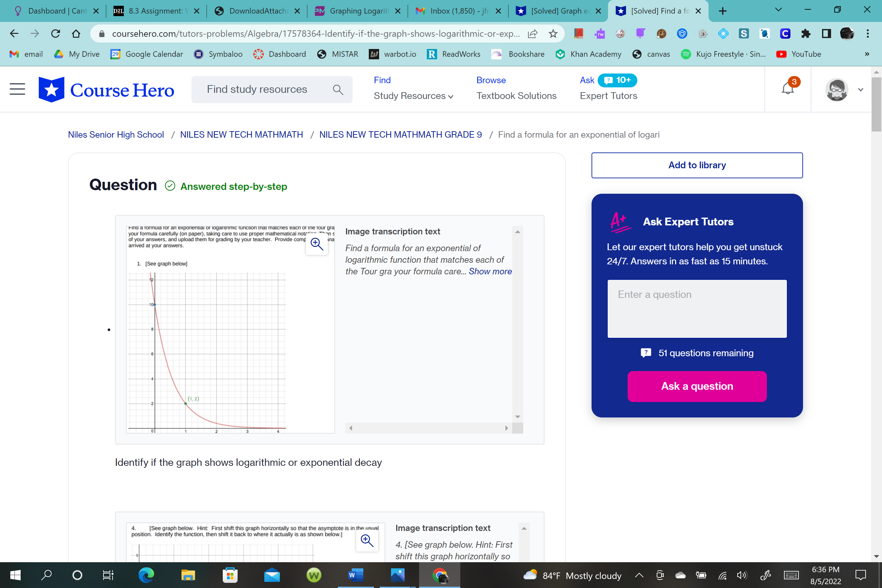This screenshot has height=588, width=882.
Task: Open the Chrome extensions puzzle icon
Action: tap(806, 34)
